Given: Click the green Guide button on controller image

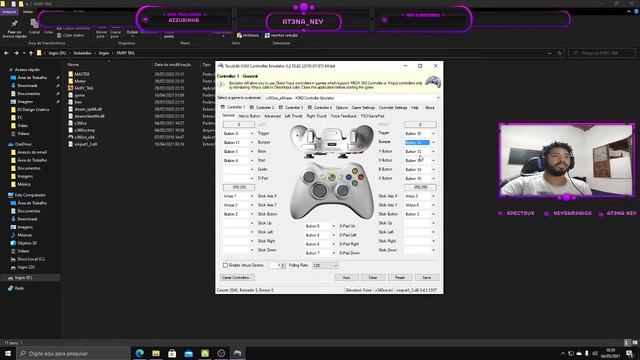Looking at the screenshot, I should (x=332, y=178).
